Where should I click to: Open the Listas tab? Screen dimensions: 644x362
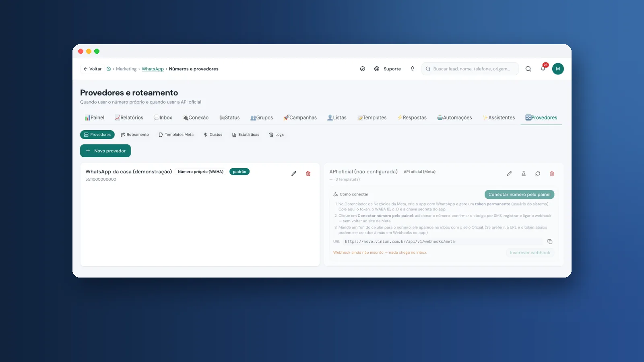point(337,117)
